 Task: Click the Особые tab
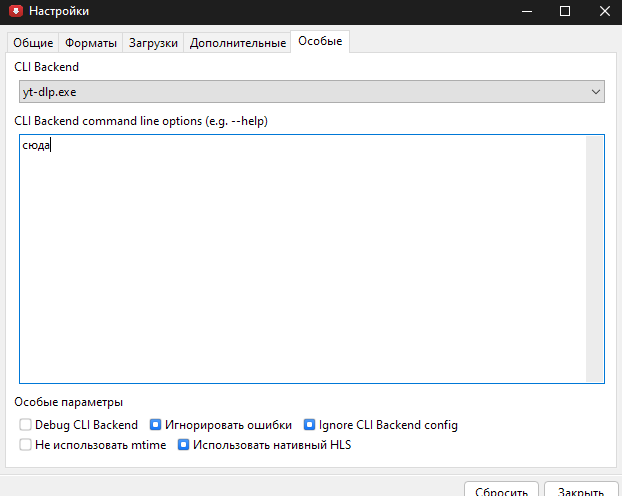click(320, 42)
